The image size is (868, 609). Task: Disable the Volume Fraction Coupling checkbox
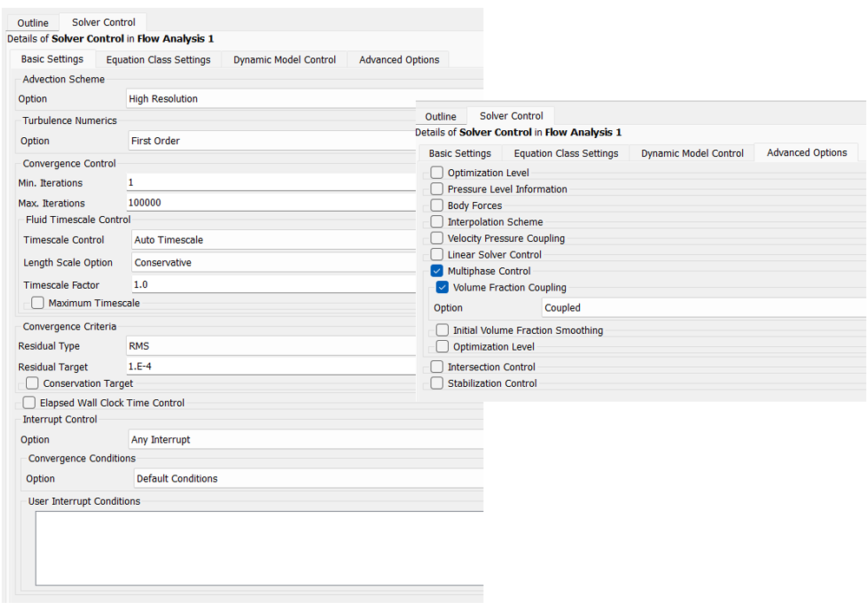pos(442,287)
